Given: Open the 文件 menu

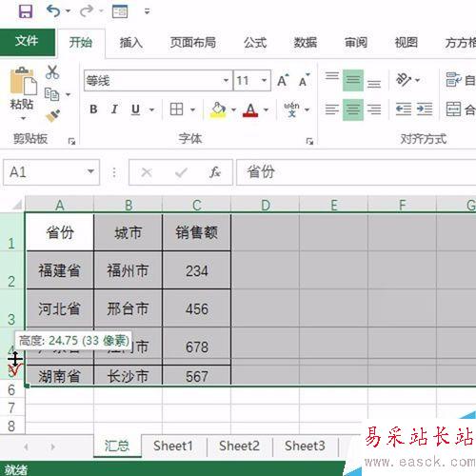Looking at the screenshot, I should pyautogui.click(x=28, y=42).
